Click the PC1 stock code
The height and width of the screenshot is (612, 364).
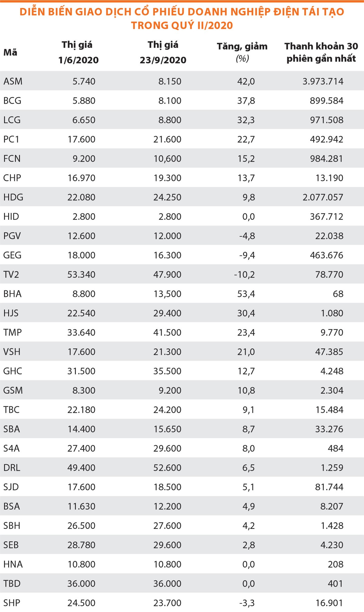[x=12, y=139]
